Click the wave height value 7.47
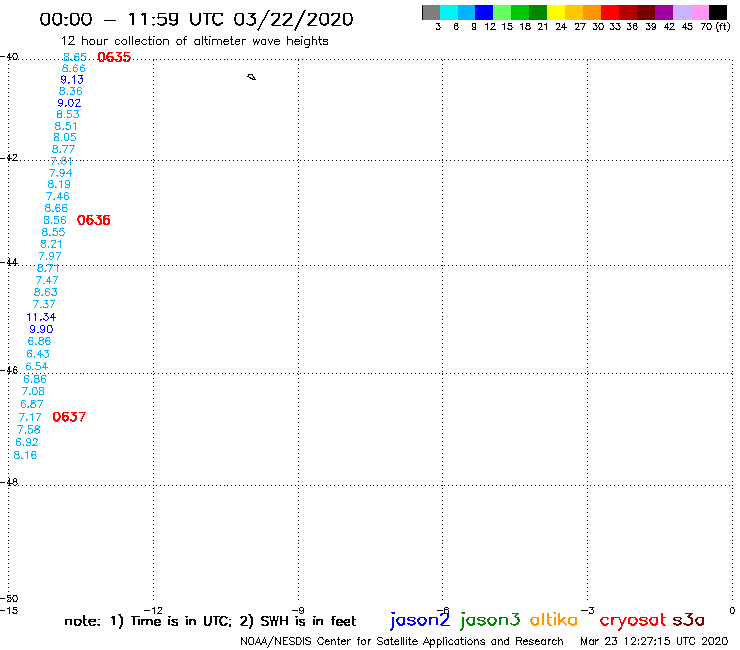740x650 pixels. point(47,280)
